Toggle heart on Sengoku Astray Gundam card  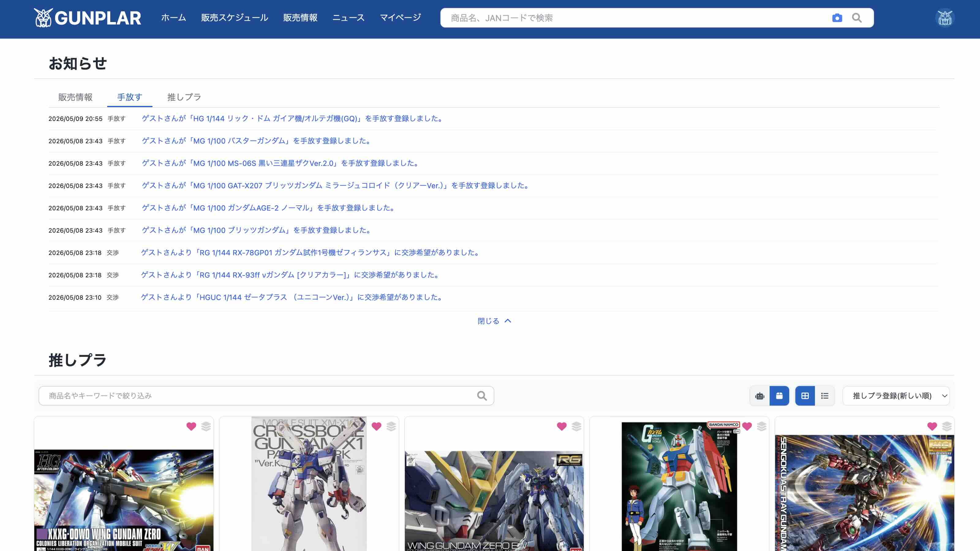tap(932, 426)
